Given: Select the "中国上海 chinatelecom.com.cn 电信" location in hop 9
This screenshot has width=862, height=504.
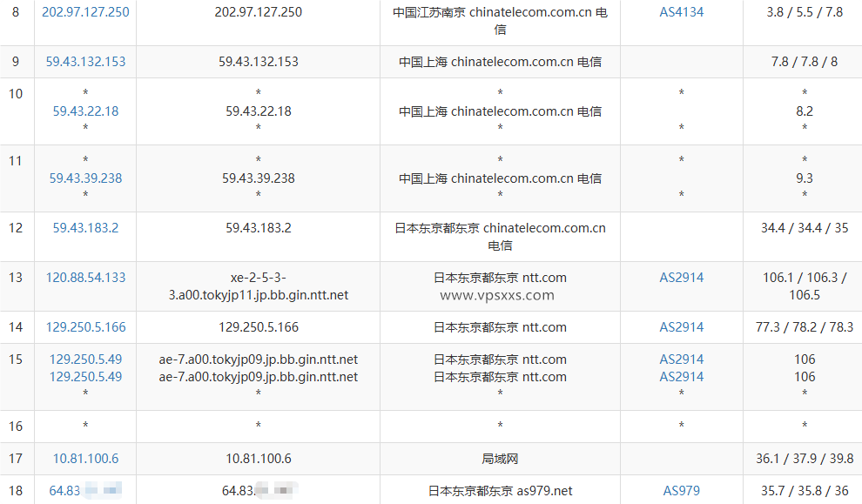Looking at the screenshot, I should [x=500, y=62].
